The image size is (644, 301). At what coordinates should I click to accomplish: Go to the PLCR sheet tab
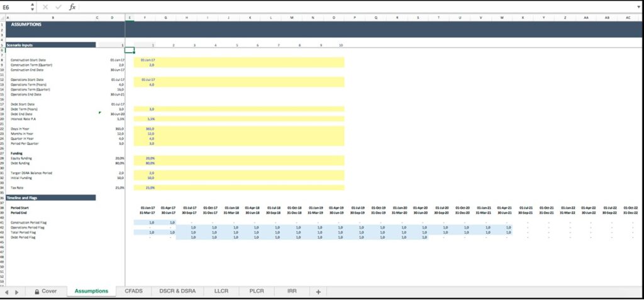point(256,292)
